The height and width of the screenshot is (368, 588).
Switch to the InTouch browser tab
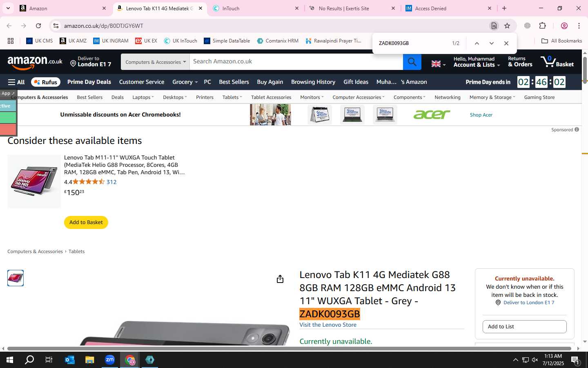click(x=256, y=8)
